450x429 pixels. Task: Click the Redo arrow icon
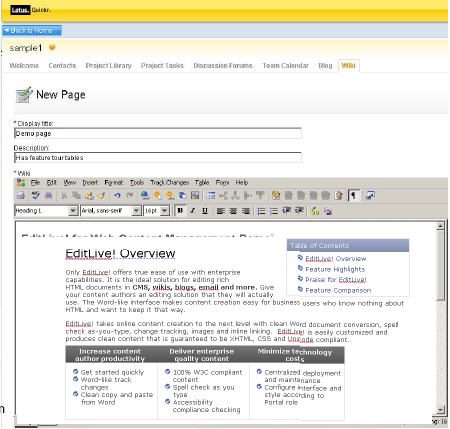tap(130, 196)
